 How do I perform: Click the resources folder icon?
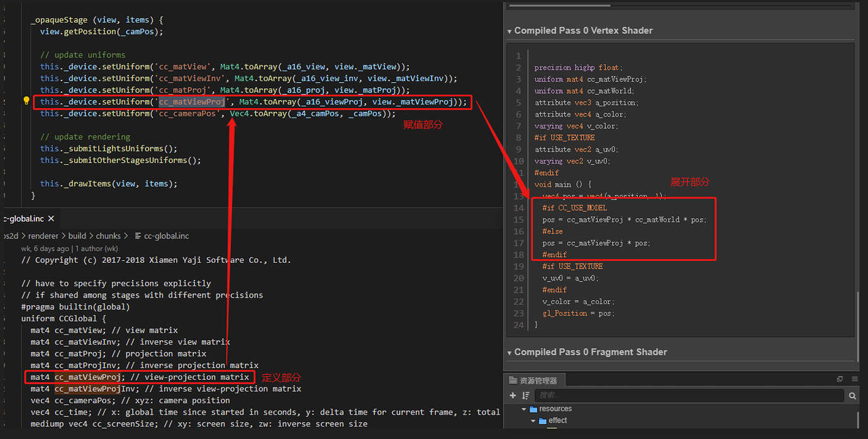[534, 409]
